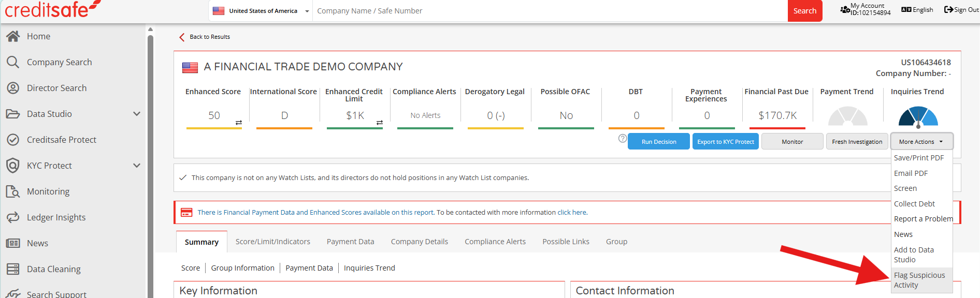This screenshot has width=980, height=298.
Task: Click the Data Cleaning server icon
Action: [x=13, y=269]
